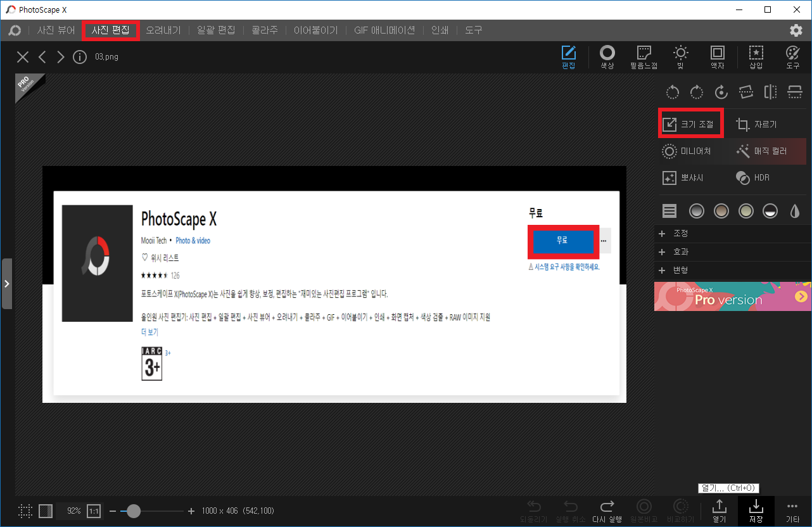The width and height of the screenshot is (812, 527).
Task: Apply the grayscale circle filter
Action: pyautogui.click(x=697, y=211)
